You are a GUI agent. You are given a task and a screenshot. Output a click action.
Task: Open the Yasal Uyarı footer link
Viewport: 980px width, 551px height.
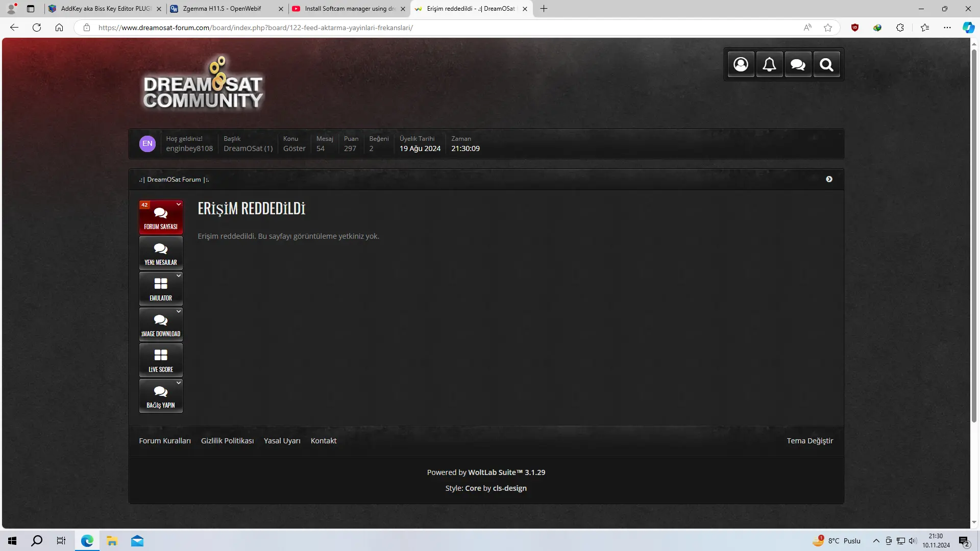pos(282,441)
